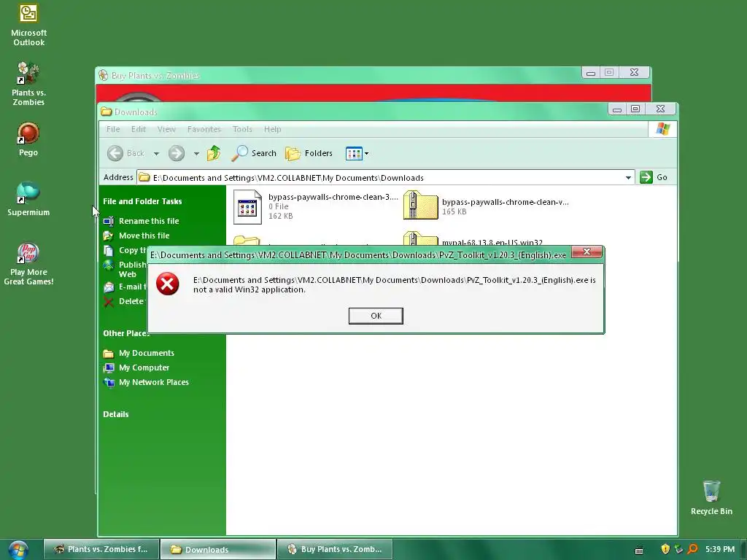
Task: Expand the Details section
Action: click(116, 414)
